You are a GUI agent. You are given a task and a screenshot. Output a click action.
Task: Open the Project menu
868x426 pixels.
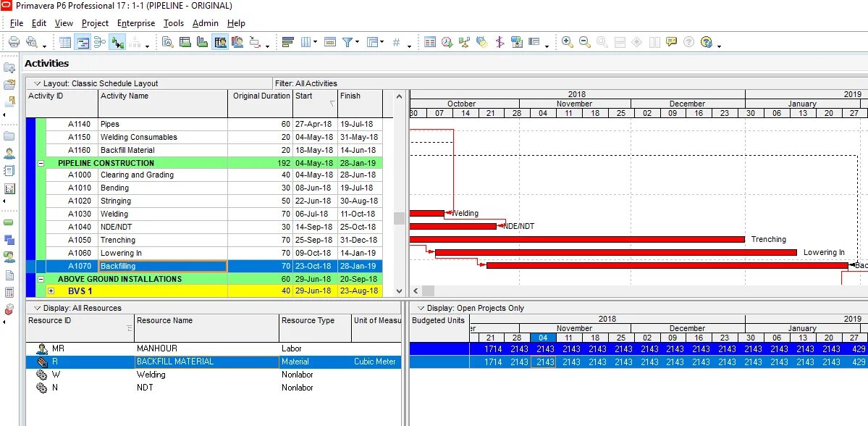click(x=96, y=23)
